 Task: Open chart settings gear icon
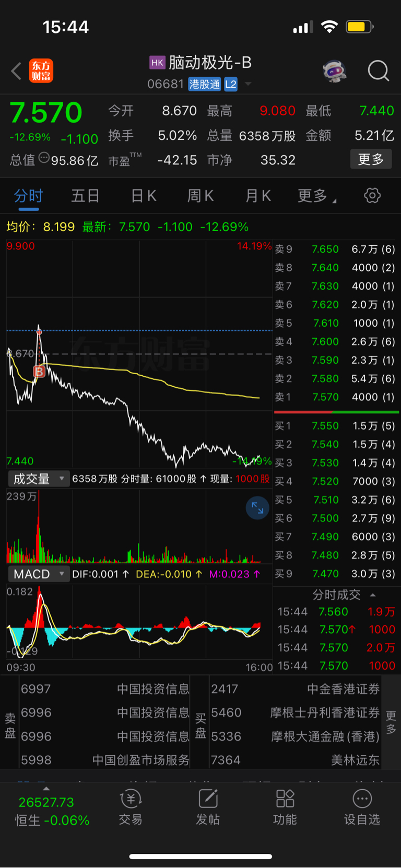point(372,196)
